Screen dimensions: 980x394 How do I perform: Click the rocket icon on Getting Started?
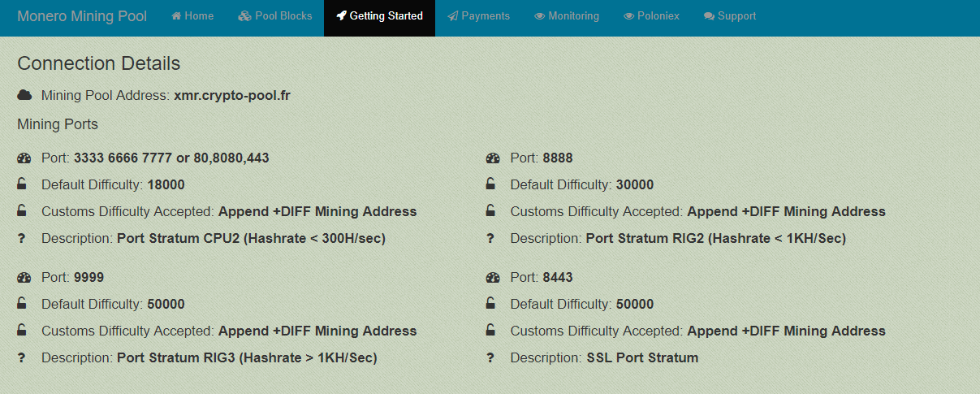click(341, 16)
